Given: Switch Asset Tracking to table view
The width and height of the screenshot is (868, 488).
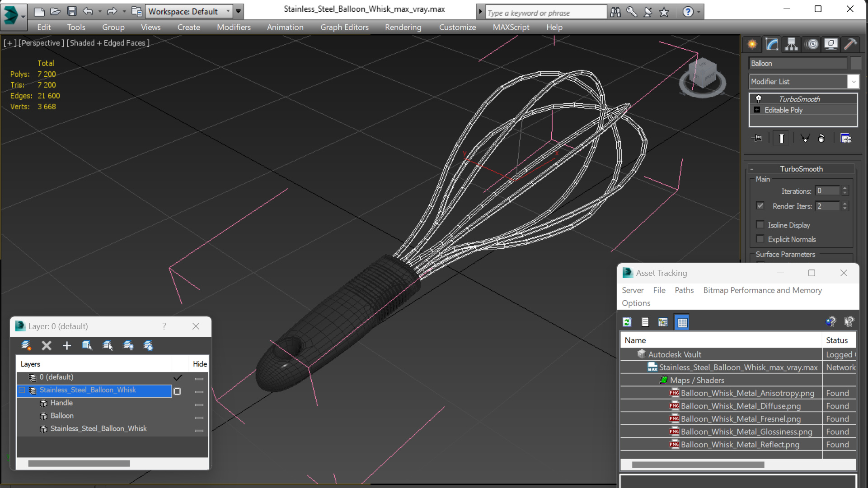Looking at the screenshot, I should 682,322.
